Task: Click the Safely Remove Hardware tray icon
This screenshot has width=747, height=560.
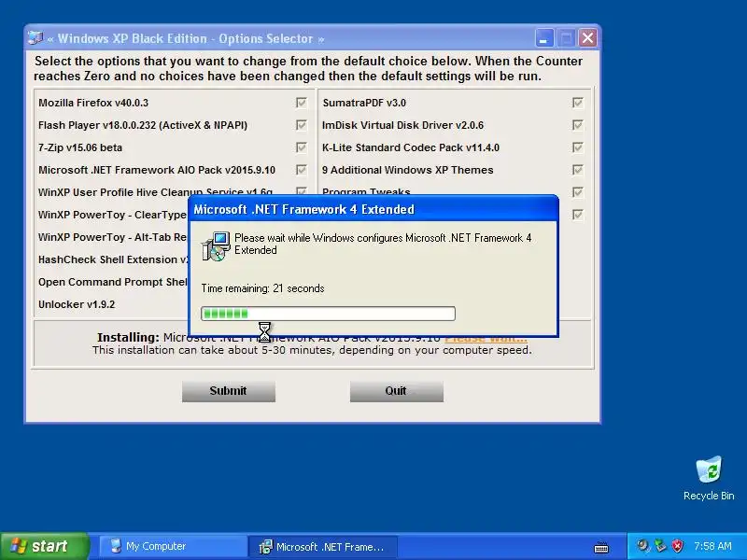Action: (x=660, y=546)
